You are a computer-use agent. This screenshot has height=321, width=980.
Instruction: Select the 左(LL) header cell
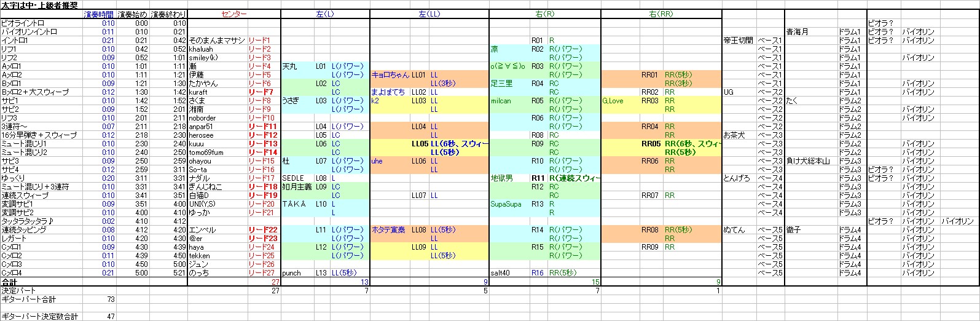(429, 14)
